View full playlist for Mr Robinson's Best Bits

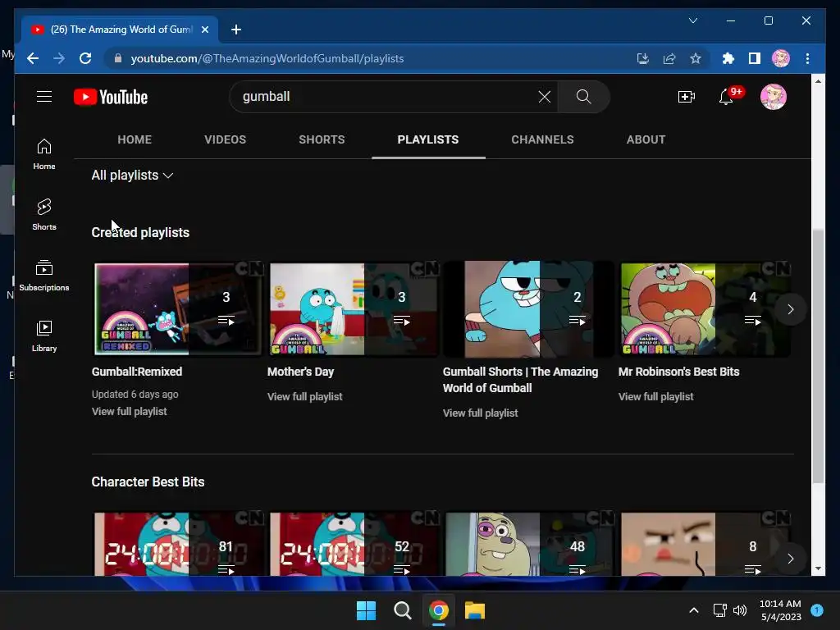tap(655, 396)
